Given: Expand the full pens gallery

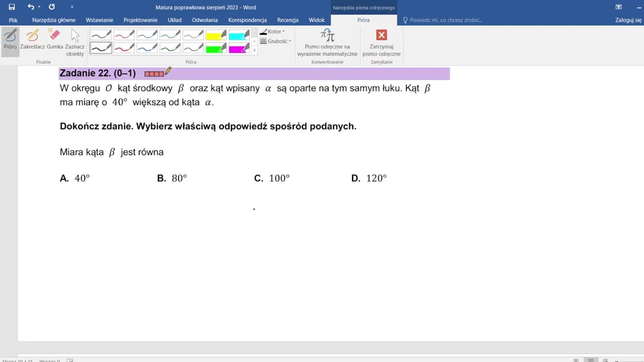Looking at the screenshot, I should point(254,50).
